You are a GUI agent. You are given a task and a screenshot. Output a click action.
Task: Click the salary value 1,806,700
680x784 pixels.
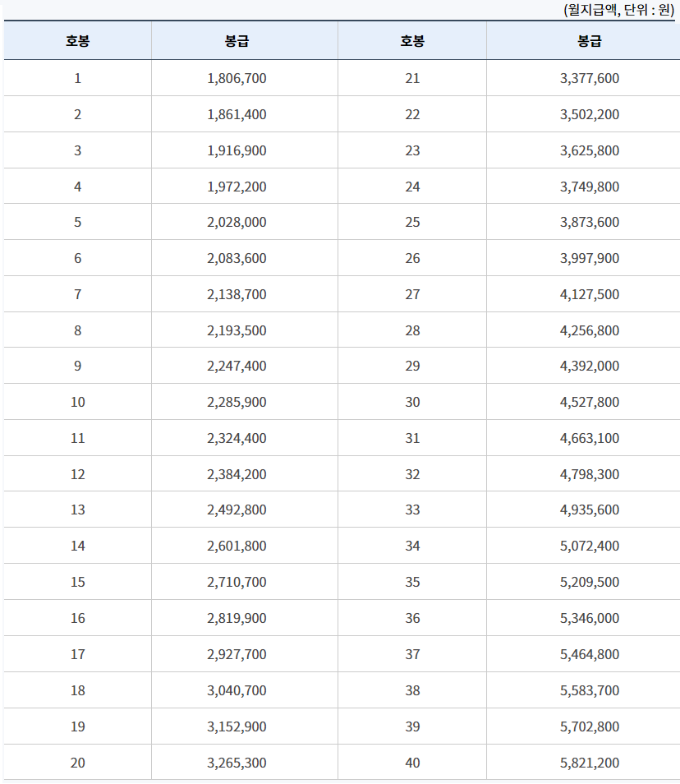click(x=237, y=78)
